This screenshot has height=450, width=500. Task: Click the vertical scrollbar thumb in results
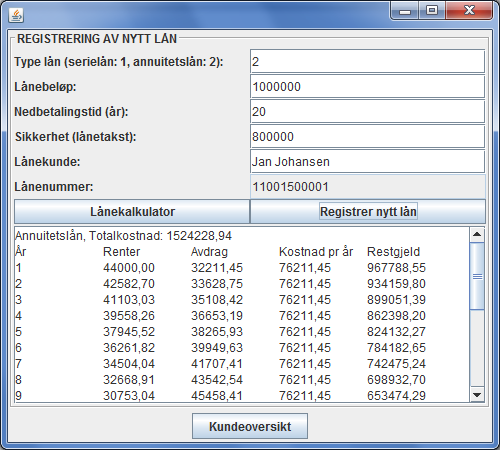coord(477,276)
